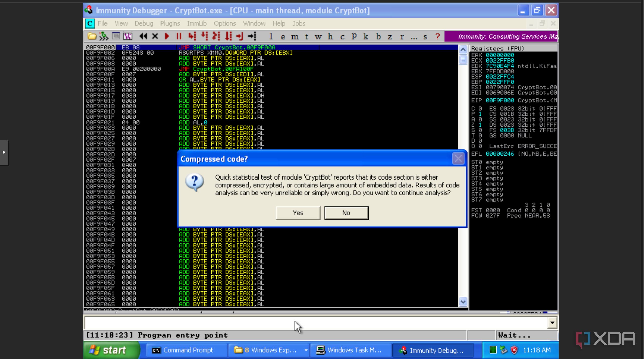Viewport: 644px width, 359px height.
Task: Click the Step over icon
Action: tap(204, 36)
